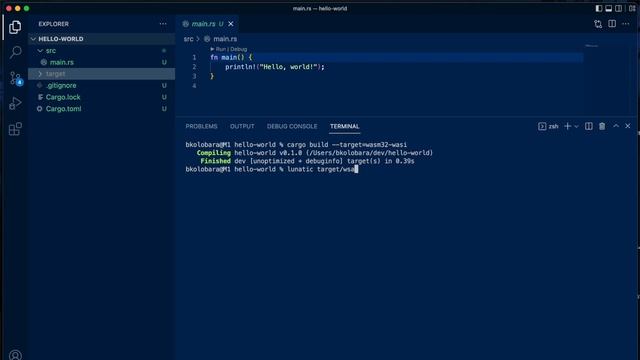Create a new terminal with plus icon
The width and height of the screenshot is (640, 360).
pyautogui.click(x=567, y=127)
